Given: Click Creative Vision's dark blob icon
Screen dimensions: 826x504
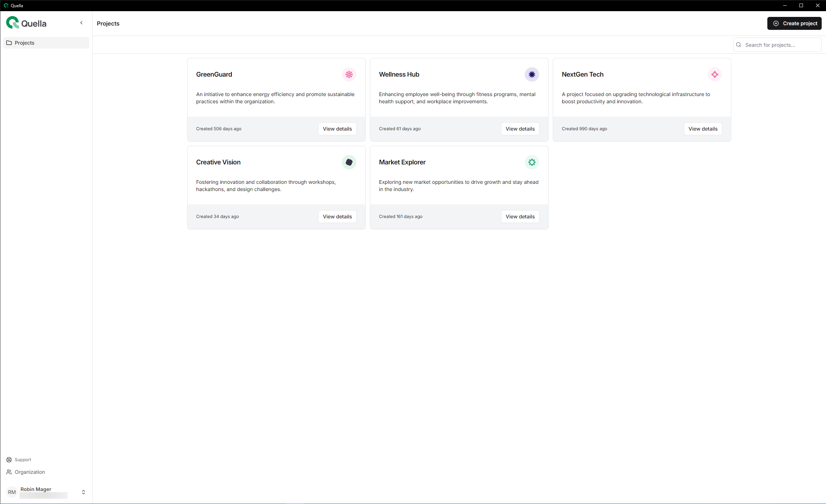Looking at the screenshot, I should click(349, 162).
